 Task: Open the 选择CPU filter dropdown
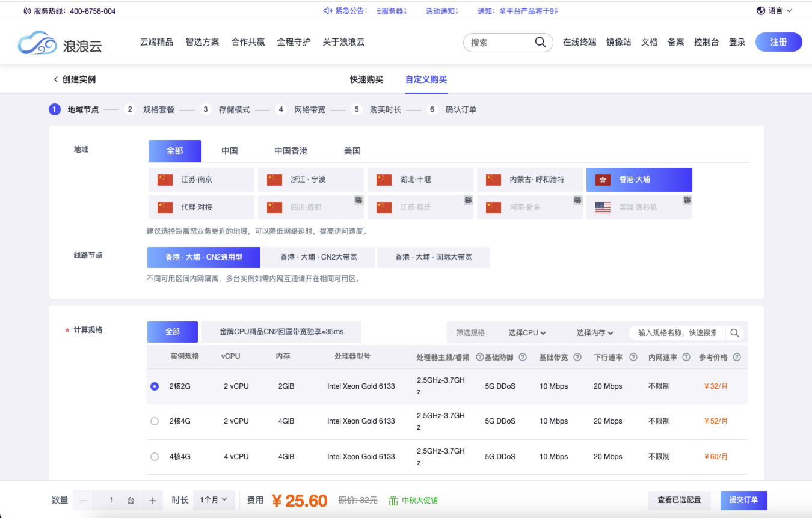point(527,332)
